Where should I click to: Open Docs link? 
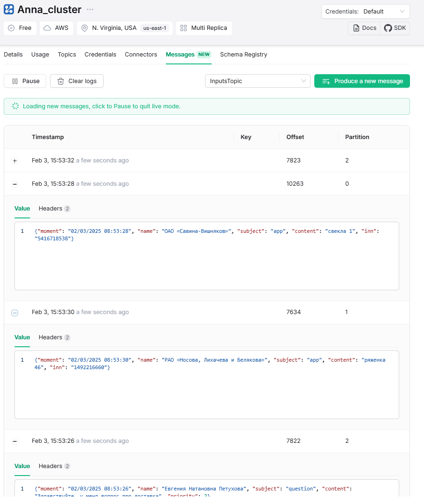click(365, 28)
